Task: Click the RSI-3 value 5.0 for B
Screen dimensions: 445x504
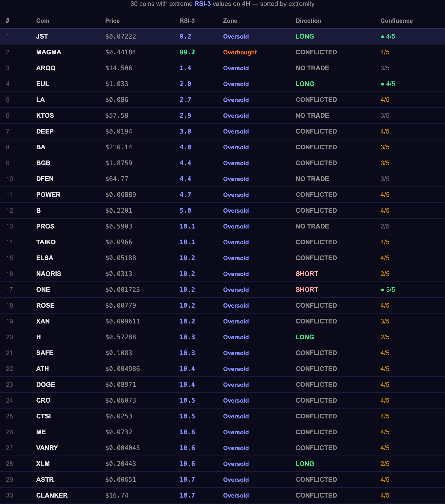Action: coord(185,211)
